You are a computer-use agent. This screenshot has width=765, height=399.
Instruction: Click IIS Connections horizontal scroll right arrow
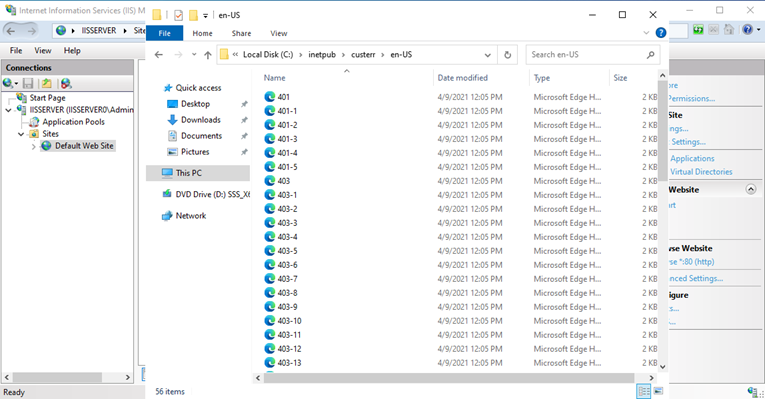(x=128, y=378)
